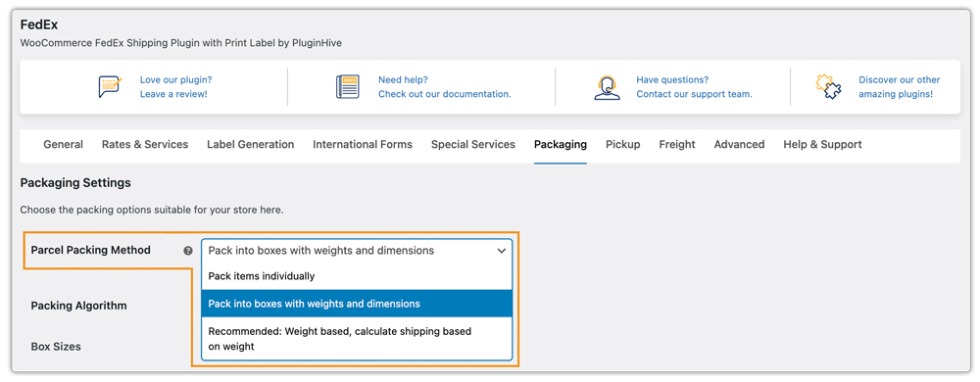Viewport: 980px width, 382px height.
Task: Choose Recommended weight based option
Action: (x=357, y=338)
